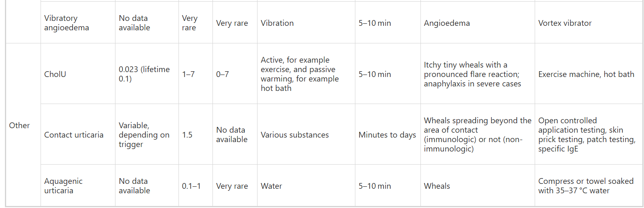Click the "1.5" value cell
Screen dimensions: 644x208
pos(187,135)
